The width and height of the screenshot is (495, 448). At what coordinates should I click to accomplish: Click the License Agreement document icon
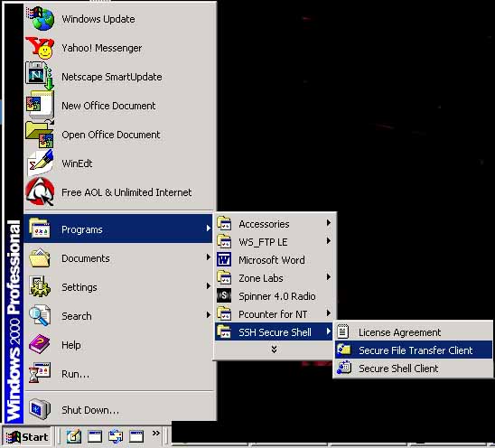[343, 331]
